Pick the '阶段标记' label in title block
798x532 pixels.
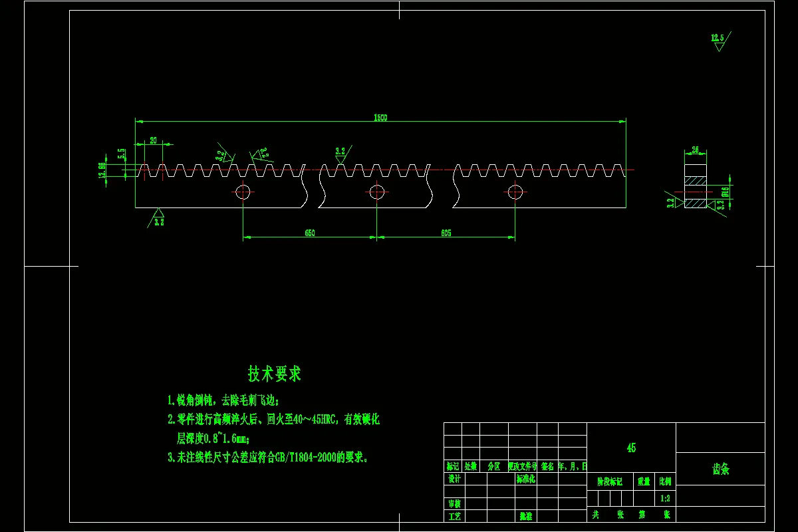coord(609,481)
